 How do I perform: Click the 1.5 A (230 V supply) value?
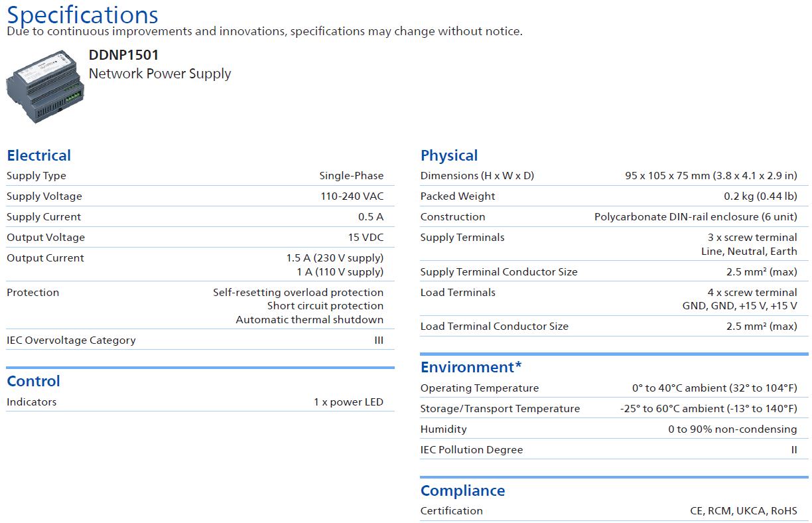click(x=335, y=258)
